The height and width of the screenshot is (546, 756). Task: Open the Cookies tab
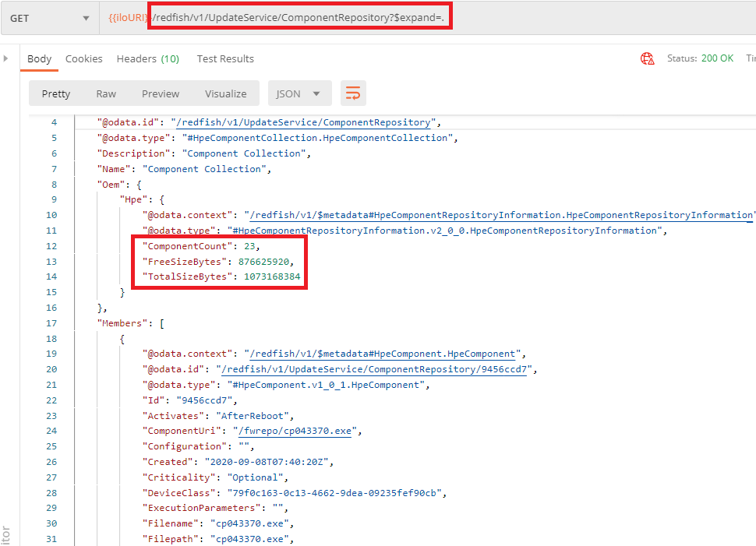(x=84, y=58)
